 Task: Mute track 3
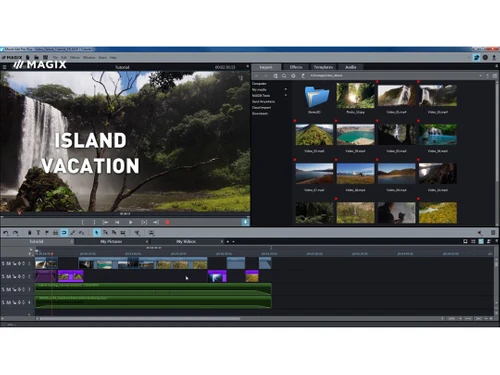pos(8,289)
